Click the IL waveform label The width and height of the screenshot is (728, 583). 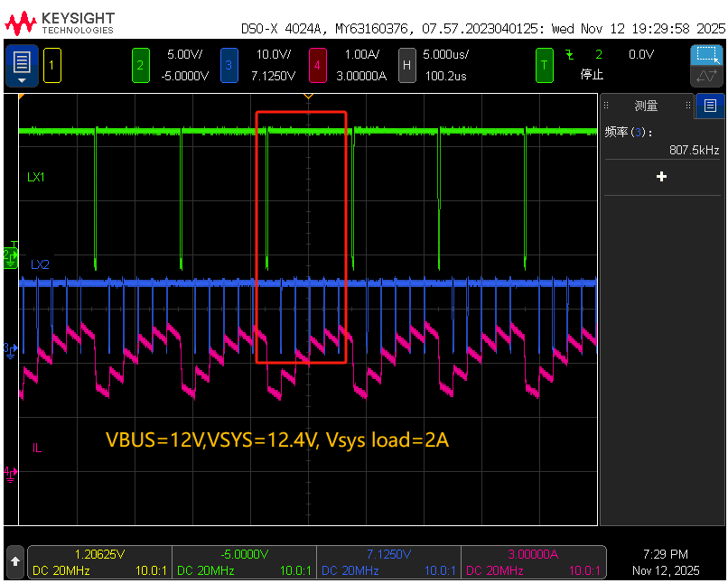point(37,448)
